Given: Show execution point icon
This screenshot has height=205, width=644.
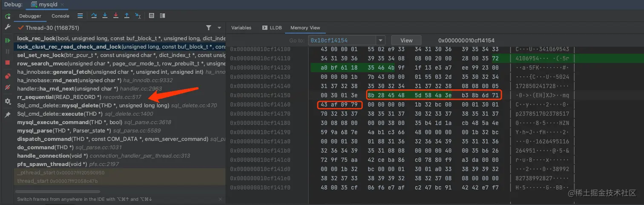Looking at the screenshot, I should [80, 16].
